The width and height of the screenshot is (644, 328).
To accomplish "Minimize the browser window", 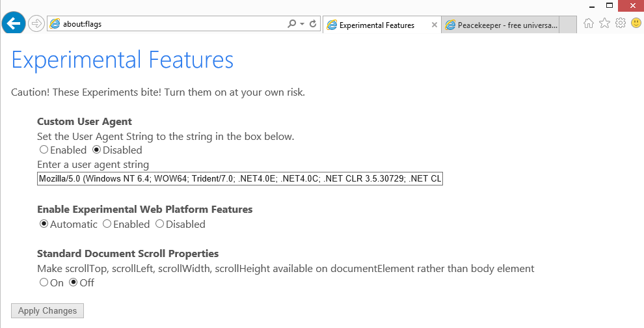I will (592, 6).
